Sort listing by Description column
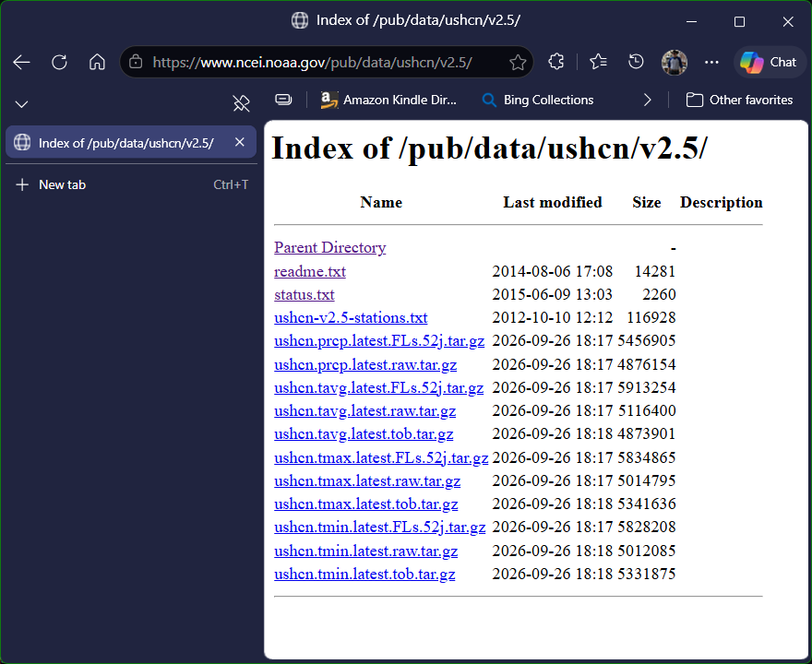 coord(722,202)
